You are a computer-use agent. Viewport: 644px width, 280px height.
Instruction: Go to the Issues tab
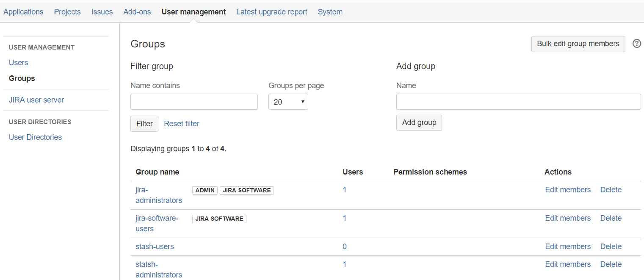pyautogui.click(x=102, y=12)
